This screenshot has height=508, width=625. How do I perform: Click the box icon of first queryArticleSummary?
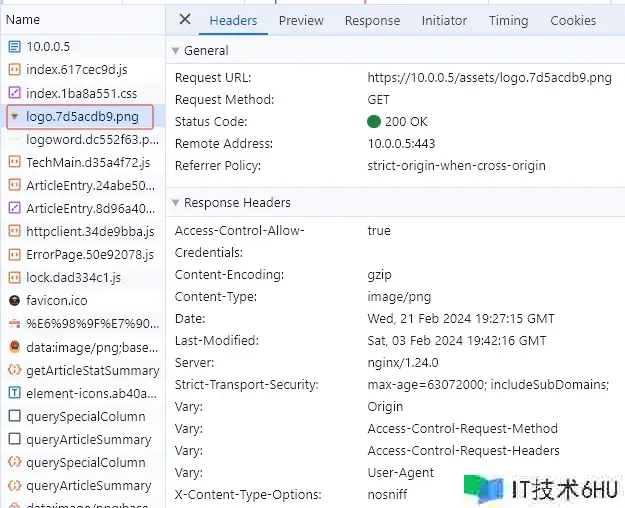[14, 439]
